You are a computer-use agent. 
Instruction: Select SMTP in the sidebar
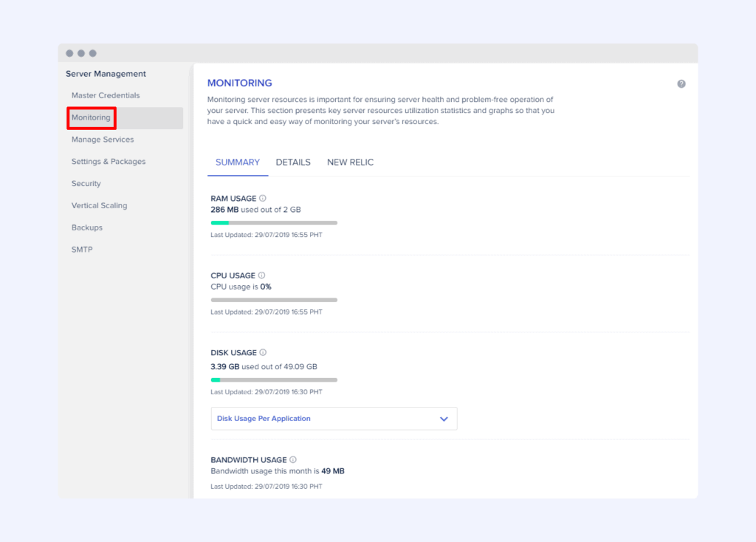pyautogui.click(x=82, y=250)
